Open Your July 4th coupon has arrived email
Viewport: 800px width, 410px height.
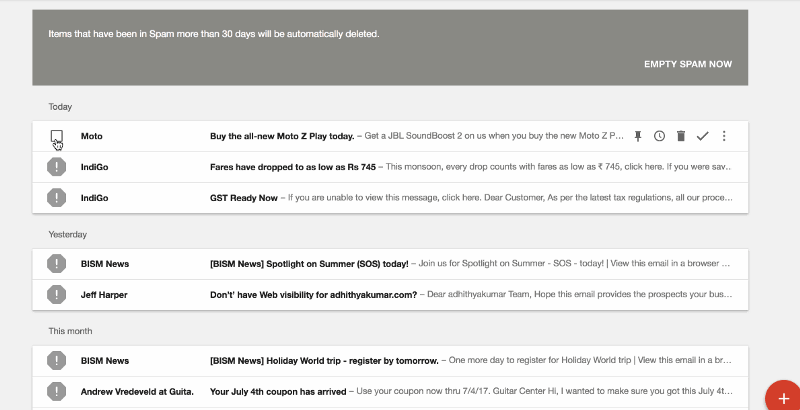[390, 392]
